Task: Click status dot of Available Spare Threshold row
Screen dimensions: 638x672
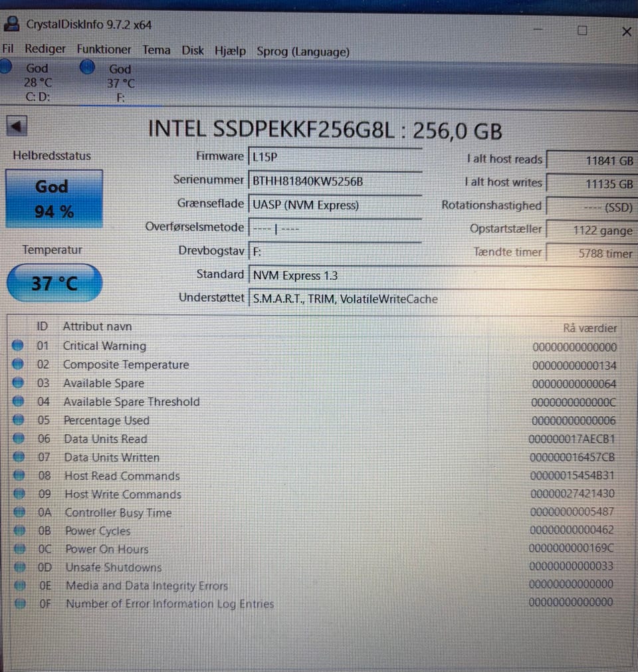Action: tap(19, 401)
